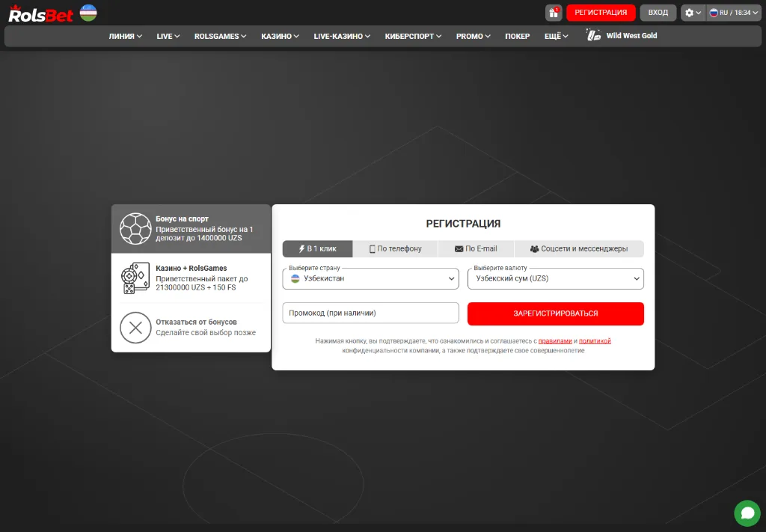The width and height of the screenshot is (766, 532).
Task: Click the РЕГИСТРАЦИЯ button in header
Action: coord(601,13)
